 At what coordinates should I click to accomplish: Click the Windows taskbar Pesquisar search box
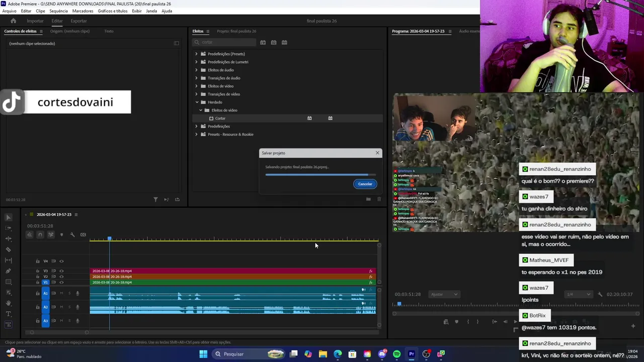pyautogui.click(x=249, y=354)
